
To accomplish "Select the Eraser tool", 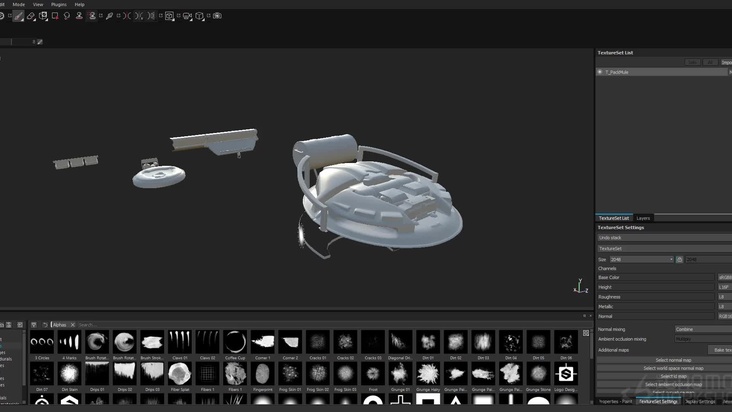I will [x=30, y=16].
